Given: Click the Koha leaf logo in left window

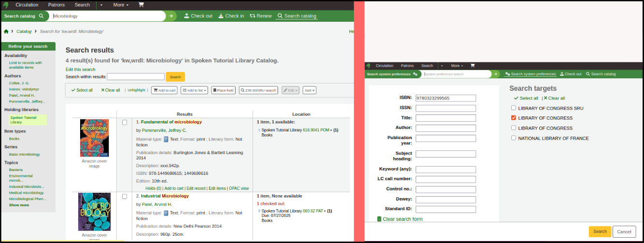Looking at the screenshot, I should click(x=4, y=5).
